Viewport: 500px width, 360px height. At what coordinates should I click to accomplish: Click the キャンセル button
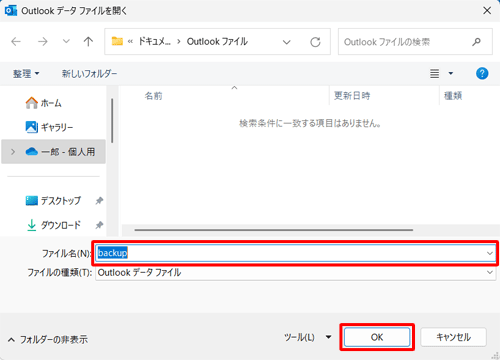coord(453,337)
